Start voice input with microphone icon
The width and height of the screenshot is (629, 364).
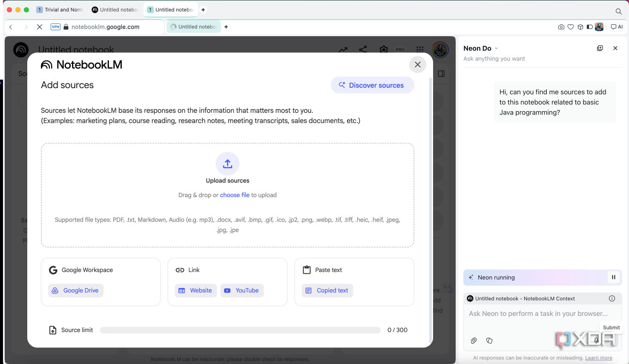click(596, 340)
